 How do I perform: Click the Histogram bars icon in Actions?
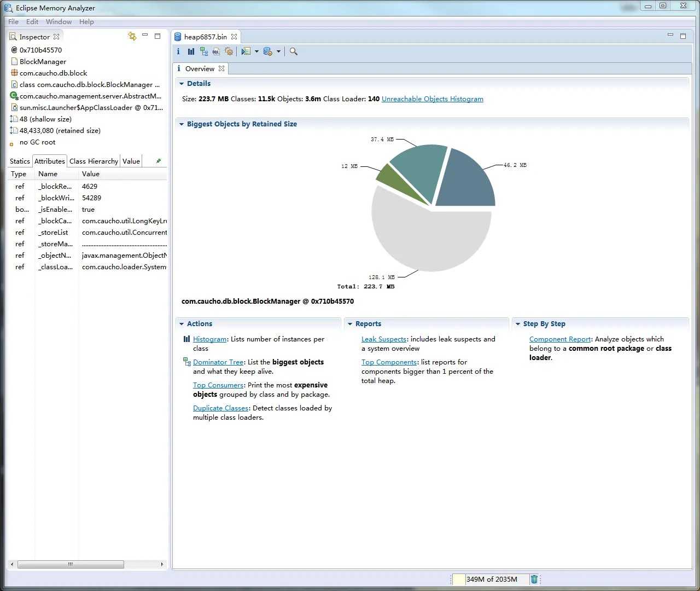pos(187,339)
